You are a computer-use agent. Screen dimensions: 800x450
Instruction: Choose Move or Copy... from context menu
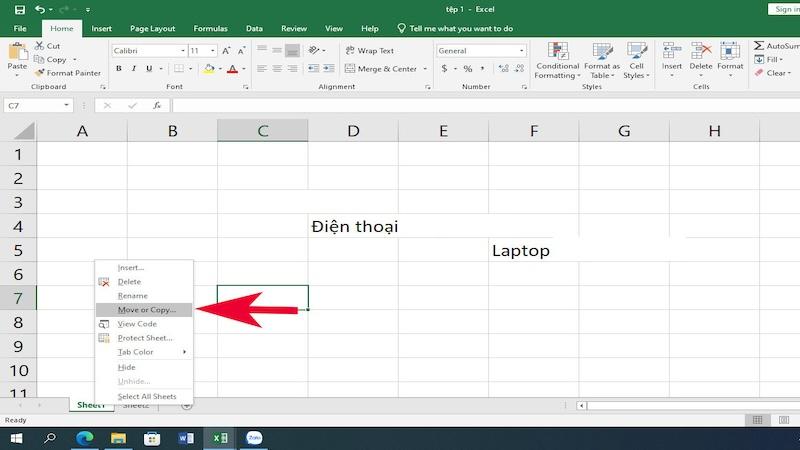(144, 310)
